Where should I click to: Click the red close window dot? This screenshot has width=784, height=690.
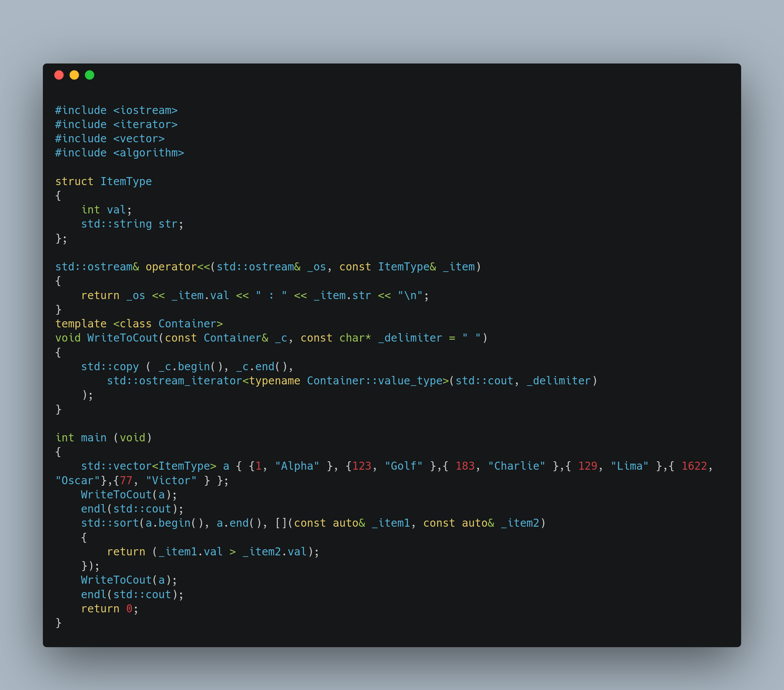pos(59,75)
